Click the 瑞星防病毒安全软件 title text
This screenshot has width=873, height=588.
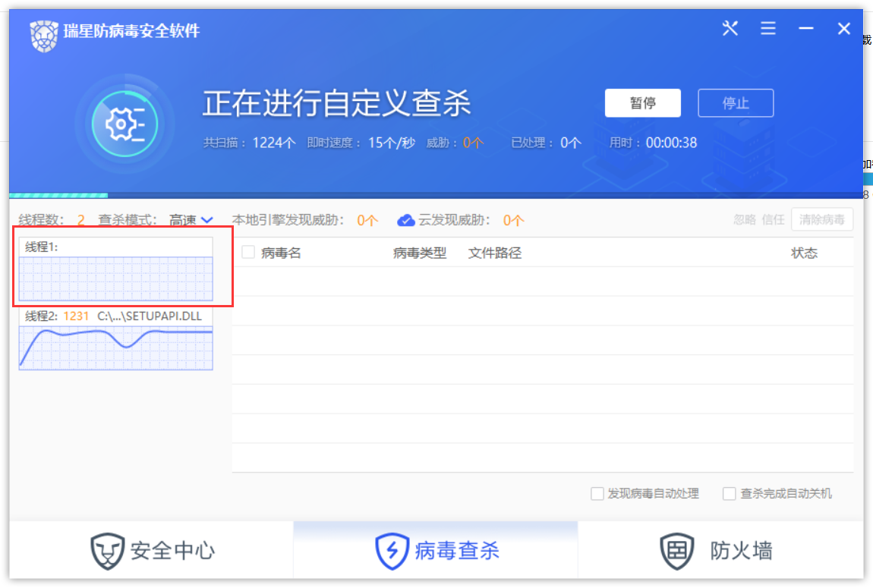tap(132, 30)
